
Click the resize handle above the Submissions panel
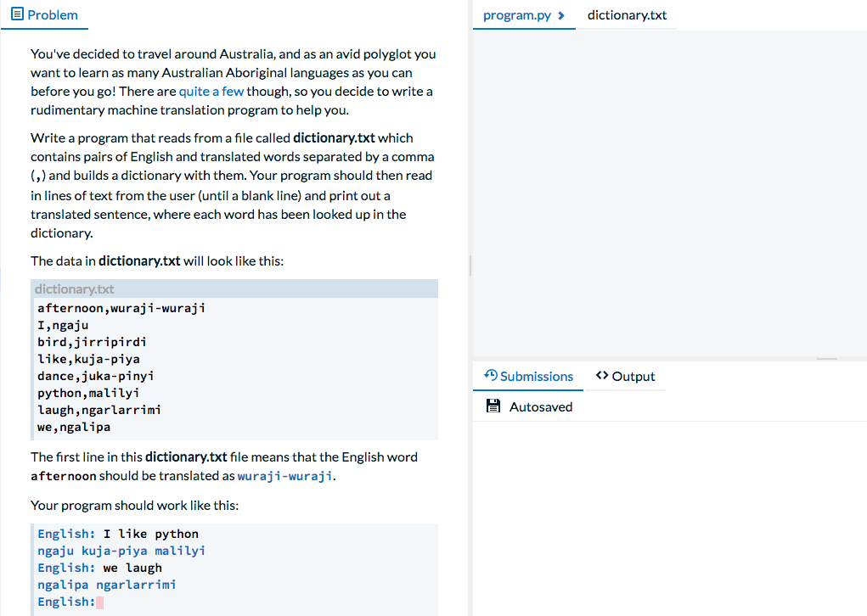coord(825,357)
